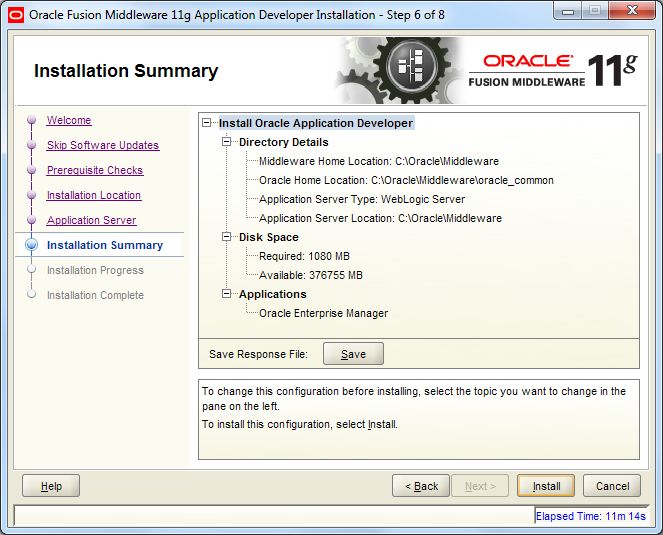Click the Save Response File label

(258, 354)
